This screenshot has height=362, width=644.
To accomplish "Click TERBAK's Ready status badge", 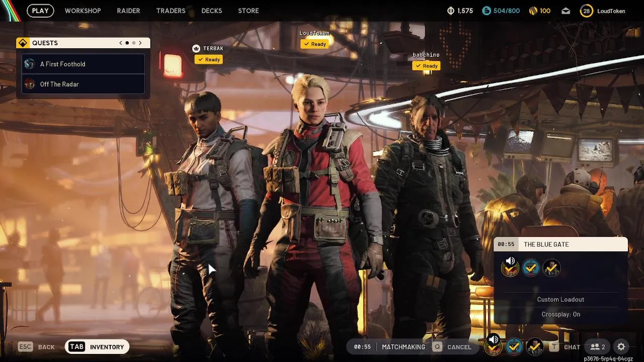I will coord(209,59).
